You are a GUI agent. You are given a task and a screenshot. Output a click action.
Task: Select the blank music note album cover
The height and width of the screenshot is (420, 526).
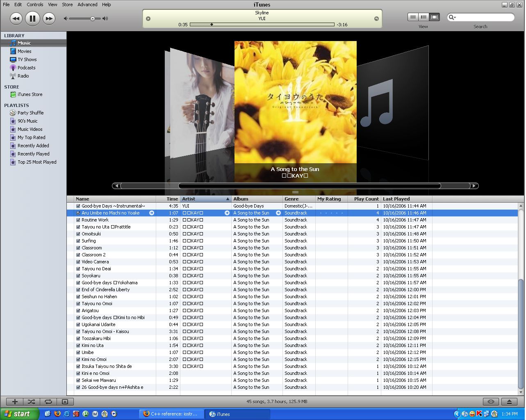(x=392, y=103)
